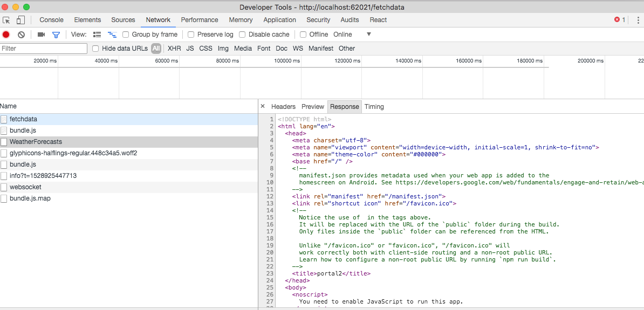Image resolution: width=644 pixels, height=310 pixels.
Task: Select the All filter
Action: pyautogui.click(x=156, y=49)
